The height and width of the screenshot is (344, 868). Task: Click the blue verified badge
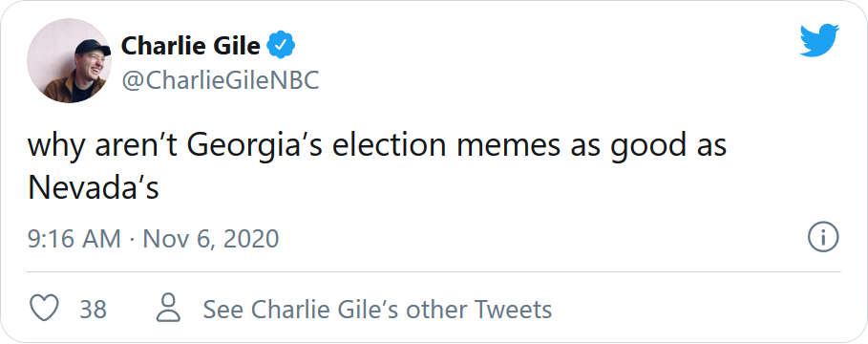click(x=281, y=46)
